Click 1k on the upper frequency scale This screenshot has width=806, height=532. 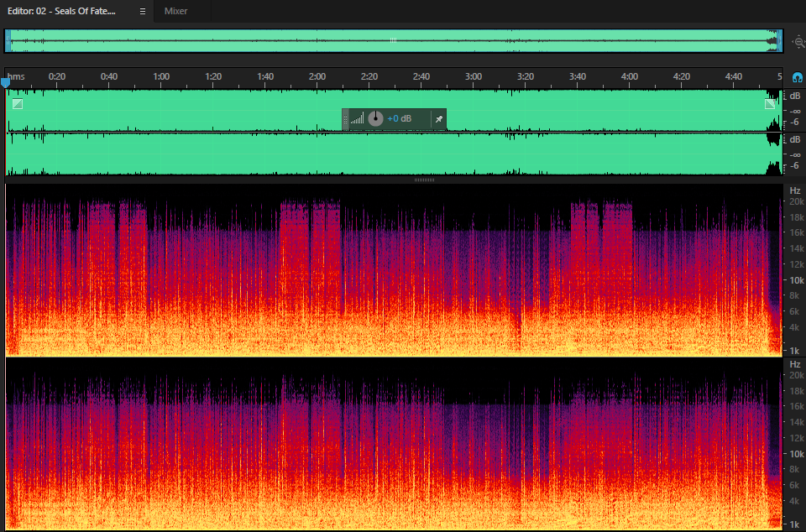(795, 351)
